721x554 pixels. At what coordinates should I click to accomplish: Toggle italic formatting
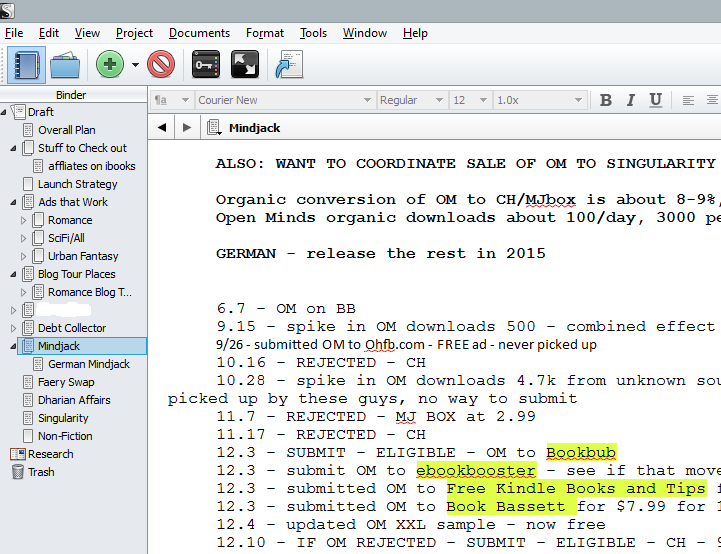630,100
